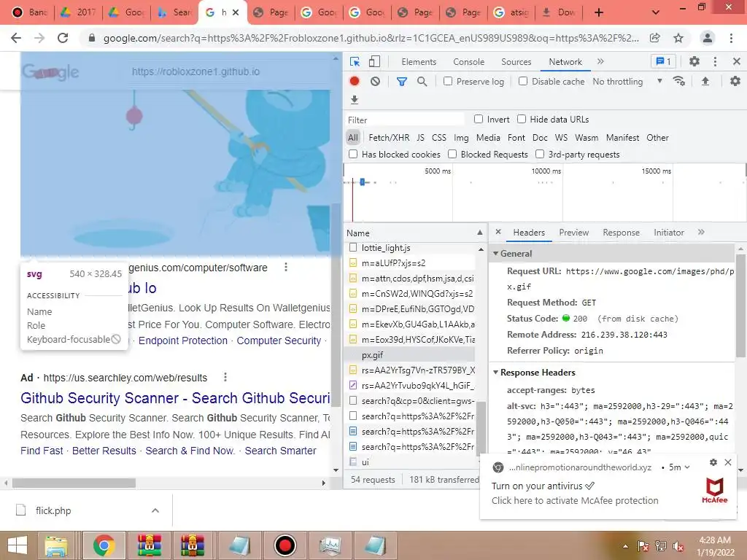The image size is (747, 560).
Task: Open McAfee notification settings gear
Action: pyautogui.click(x=713, y=462)
